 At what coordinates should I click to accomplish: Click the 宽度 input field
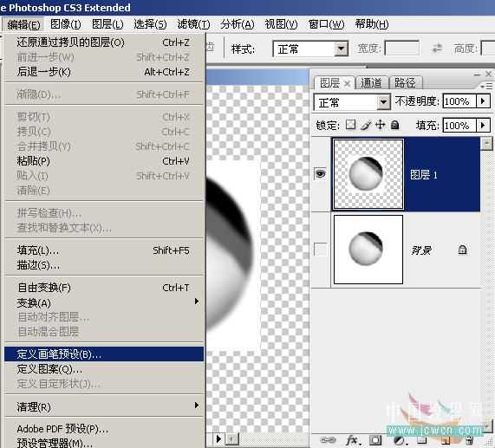[402, 49]
